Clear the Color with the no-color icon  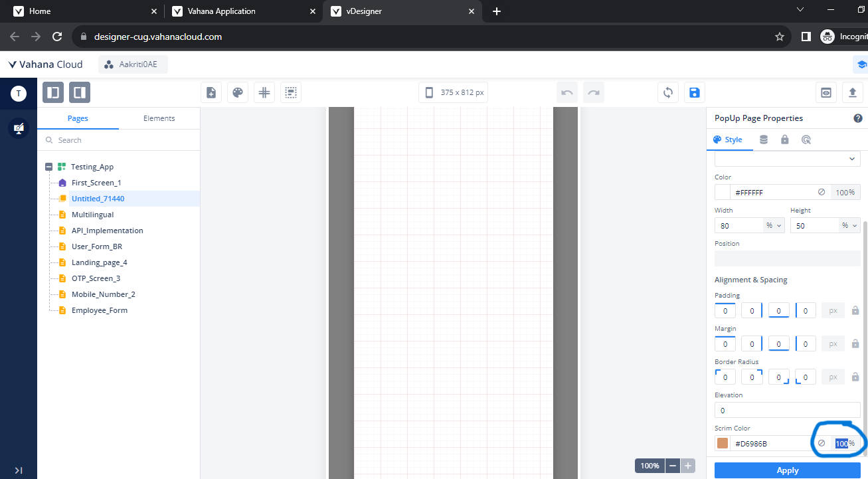coord(822,192)
